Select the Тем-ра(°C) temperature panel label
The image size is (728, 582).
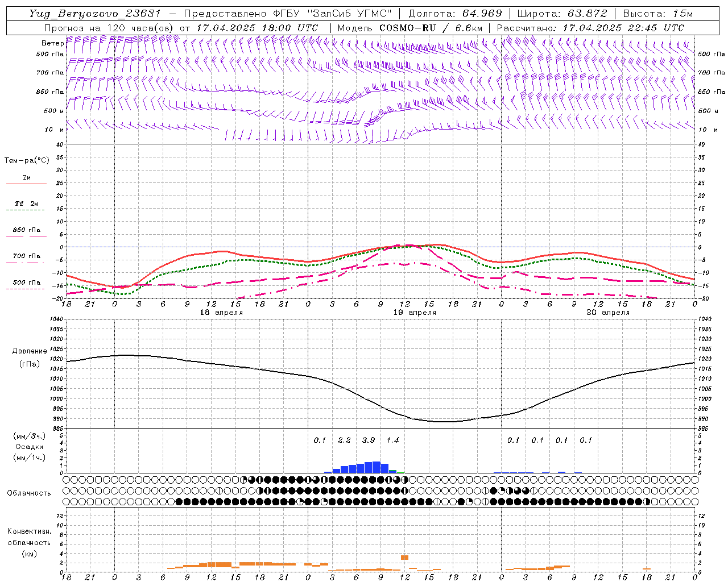[x=27, y=161]
